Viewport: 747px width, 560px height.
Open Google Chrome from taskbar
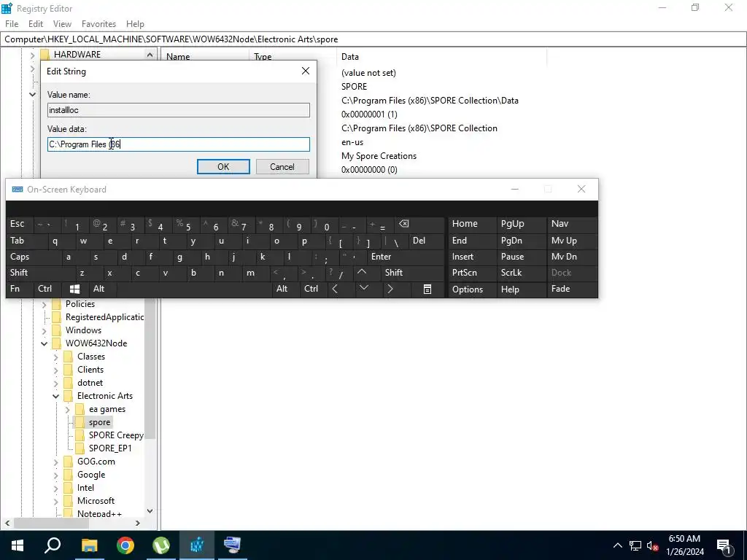(125, 545)
